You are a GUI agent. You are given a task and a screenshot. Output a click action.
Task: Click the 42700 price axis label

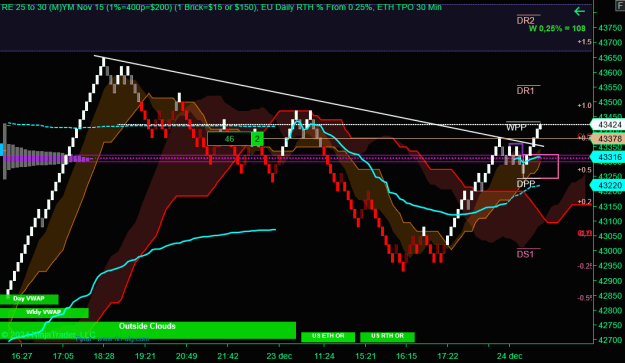(610, 340)
